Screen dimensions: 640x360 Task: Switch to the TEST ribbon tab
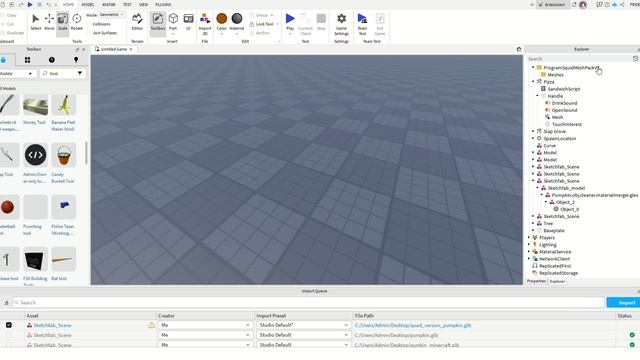127,4
